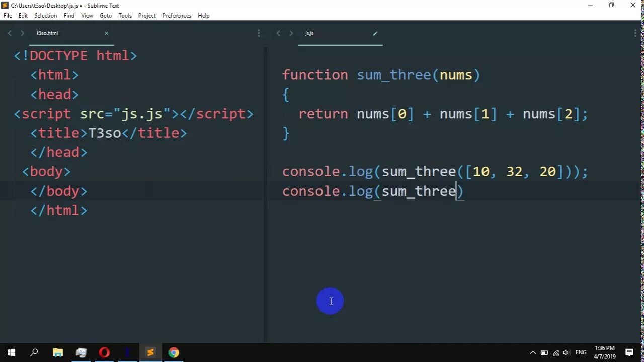Click the '<html>' opening tag line
This screenshot has height=362, width=644.
55,75
